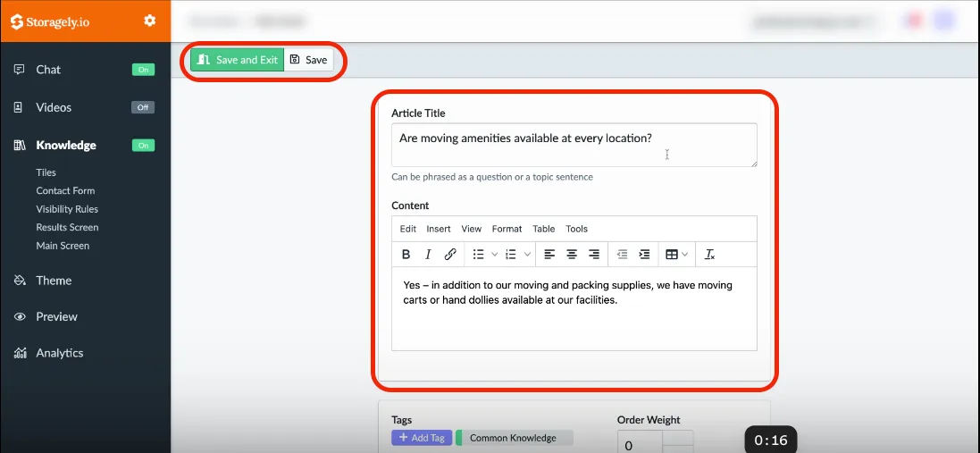Open the editor's Tools menu
This screenshot has height=453, width=980.
point(577,229)
